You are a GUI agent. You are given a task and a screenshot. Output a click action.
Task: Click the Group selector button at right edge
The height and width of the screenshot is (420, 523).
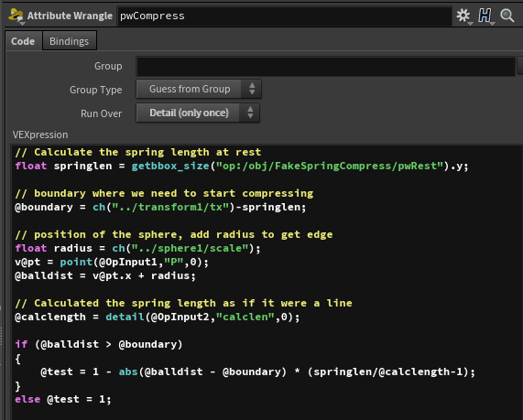coord(520,65)
